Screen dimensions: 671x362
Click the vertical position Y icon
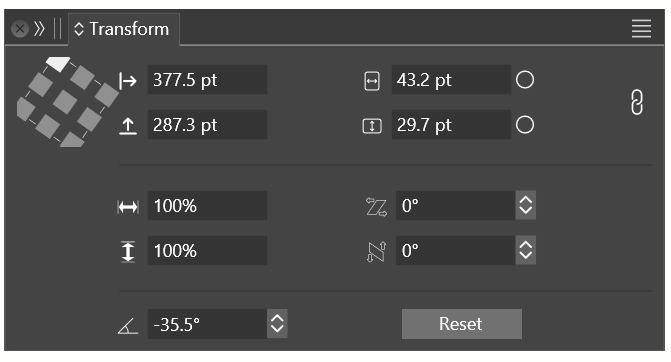(128, 126)
